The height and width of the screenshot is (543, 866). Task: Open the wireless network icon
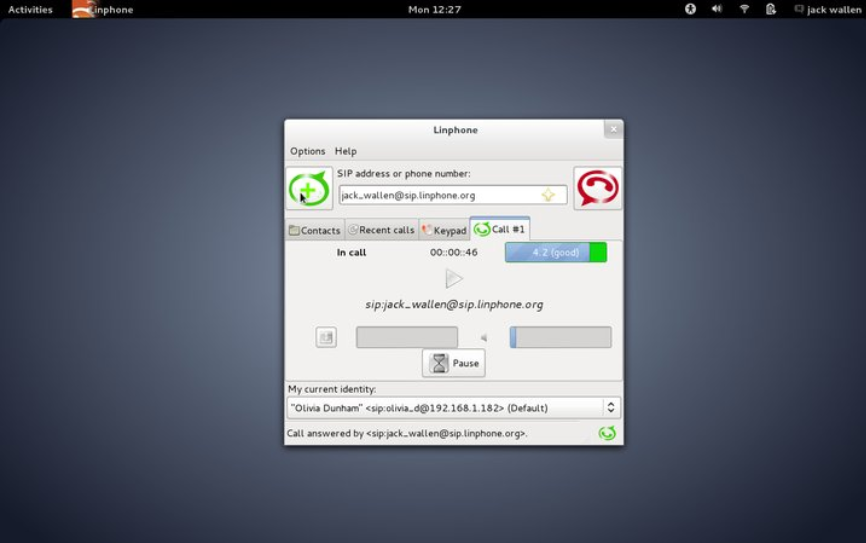(x=744, y=9)
